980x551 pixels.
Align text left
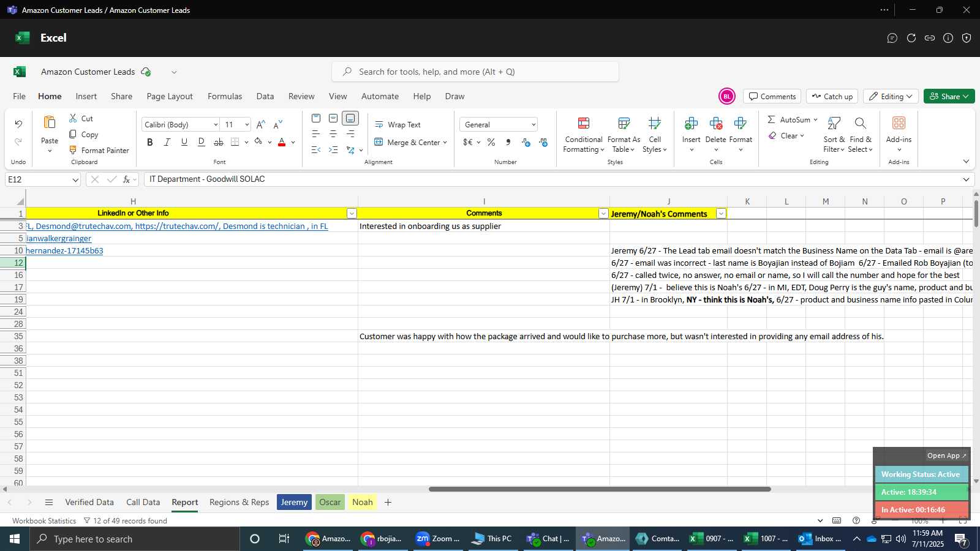[316, 133]
